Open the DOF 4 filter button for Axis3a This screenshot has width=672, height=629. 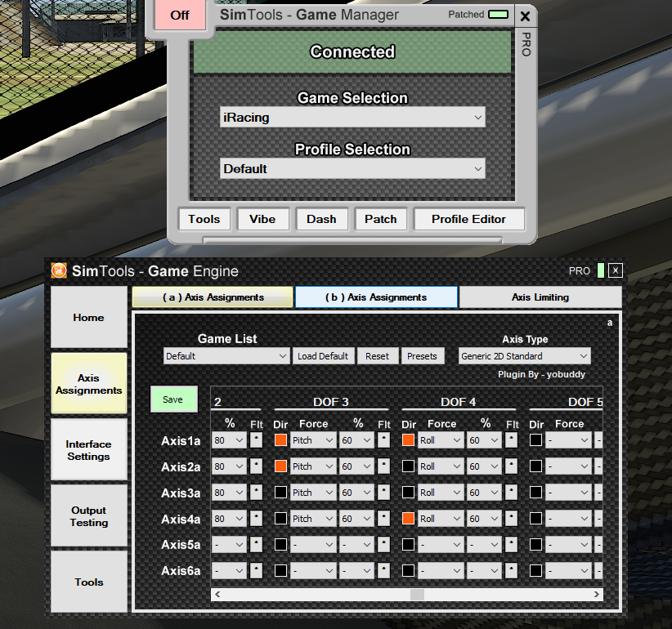point(511,493)
